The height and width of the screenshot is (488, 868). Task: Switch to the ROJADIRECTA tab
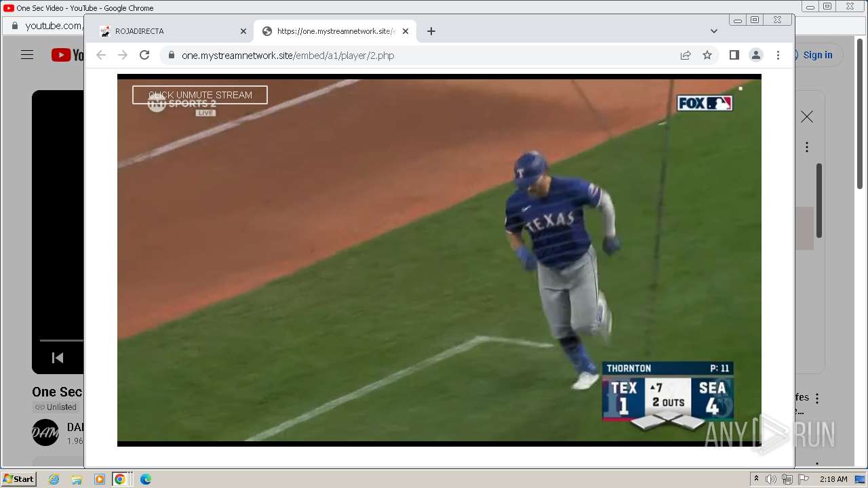(170, 31)
